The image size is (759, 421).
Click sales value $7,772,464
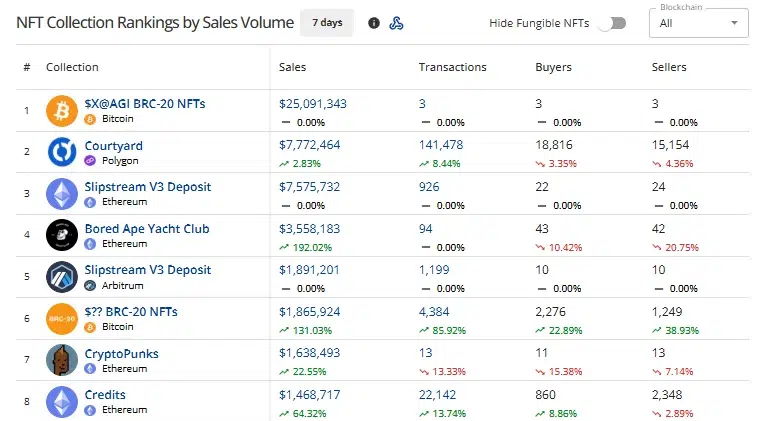[x=309, y=145]
